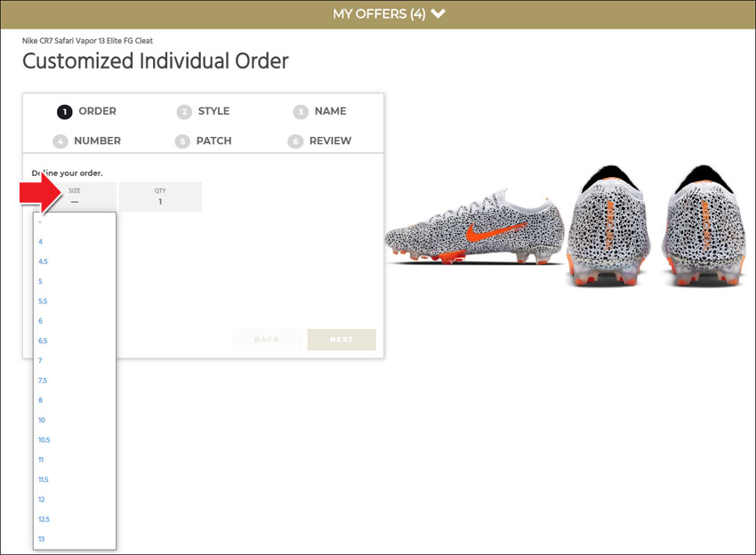Click the Customized Individual Order heading
The width and height of the screenshot is (756, 555).
pos(156,61)
